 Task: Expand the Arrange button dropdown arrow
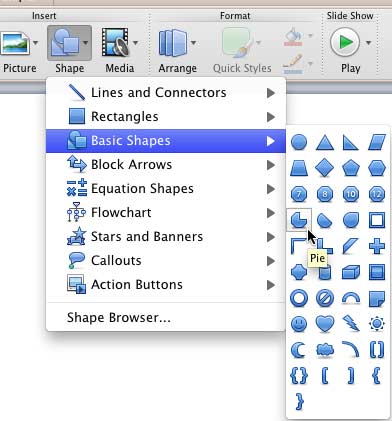(x=193, y=43)
